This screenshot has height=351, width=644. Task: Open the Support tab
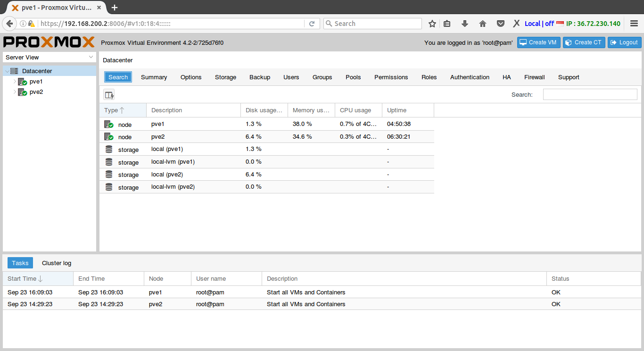pos(569,77)
